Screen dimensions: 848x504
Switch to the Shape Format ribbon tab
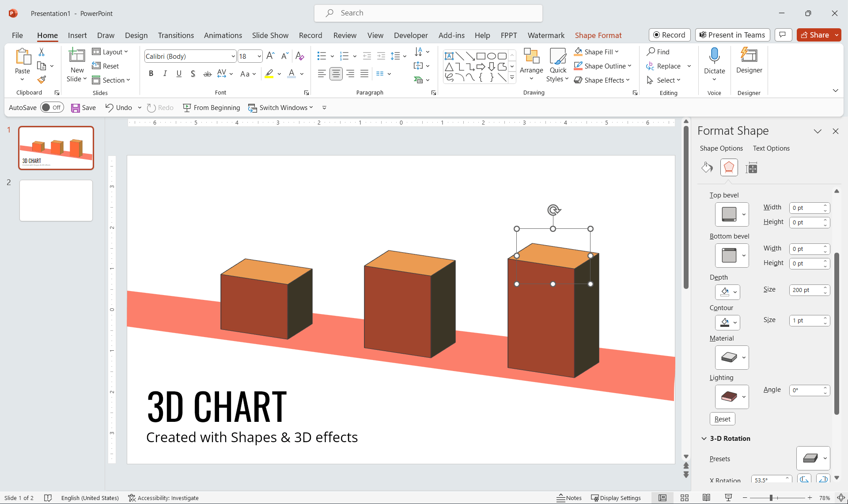pyautogui.click(x=598, y=35)
